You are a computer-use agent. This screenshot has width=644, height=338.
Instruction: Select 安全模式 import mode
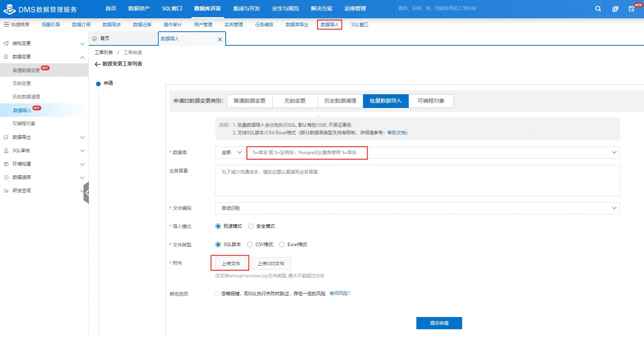coord(251,226)
